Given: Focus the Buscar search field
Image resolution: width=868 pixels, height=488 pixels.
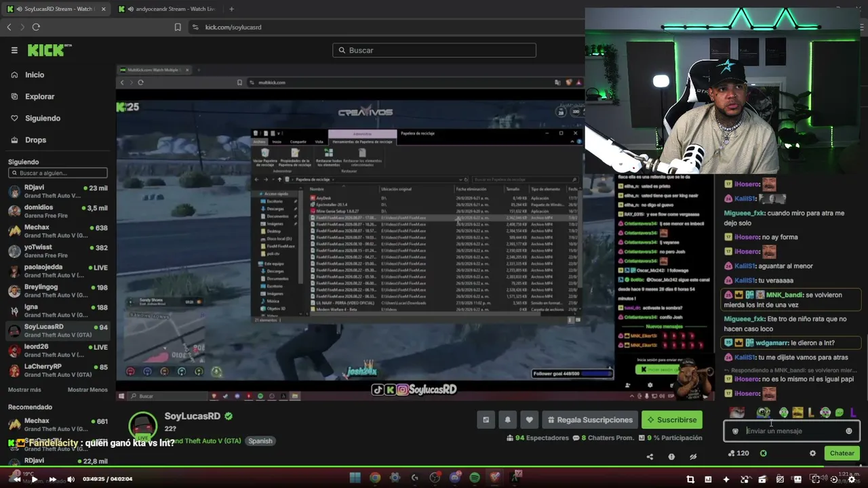Looking at the screenshot, I should pos(434,50).
